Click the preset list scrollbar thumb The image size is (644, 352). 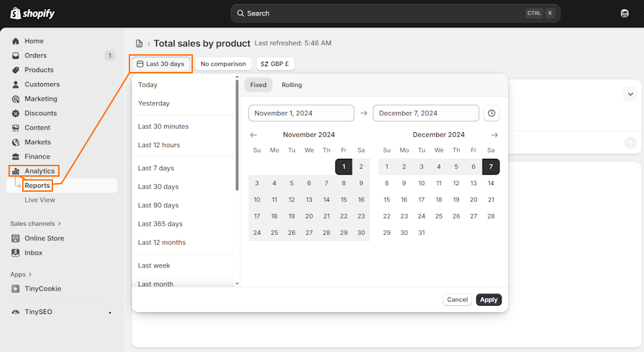[237, 135]
